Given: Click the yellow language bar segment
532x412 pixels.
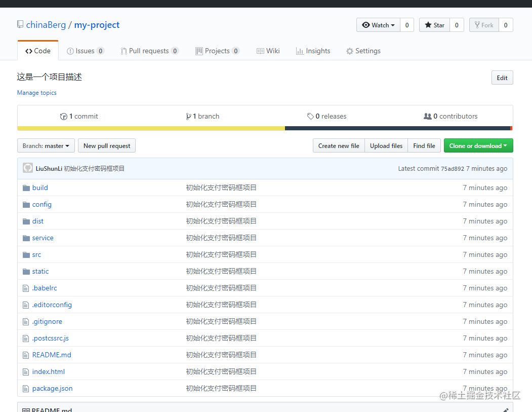Looking at the screenshot, I should click(151, 128).
